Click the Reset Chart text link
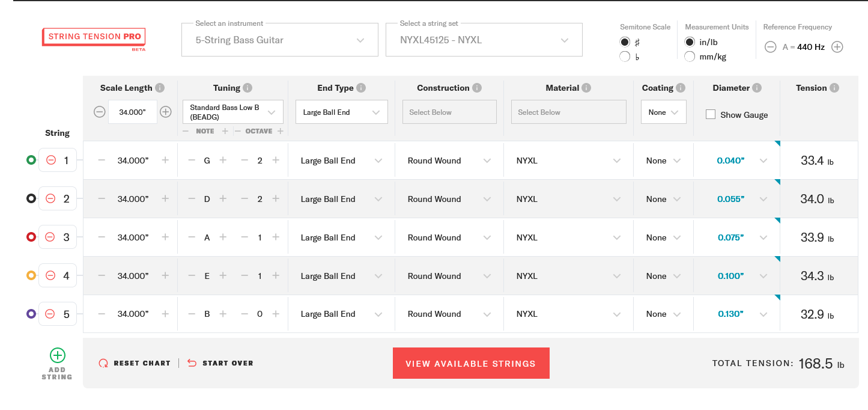 142,363
